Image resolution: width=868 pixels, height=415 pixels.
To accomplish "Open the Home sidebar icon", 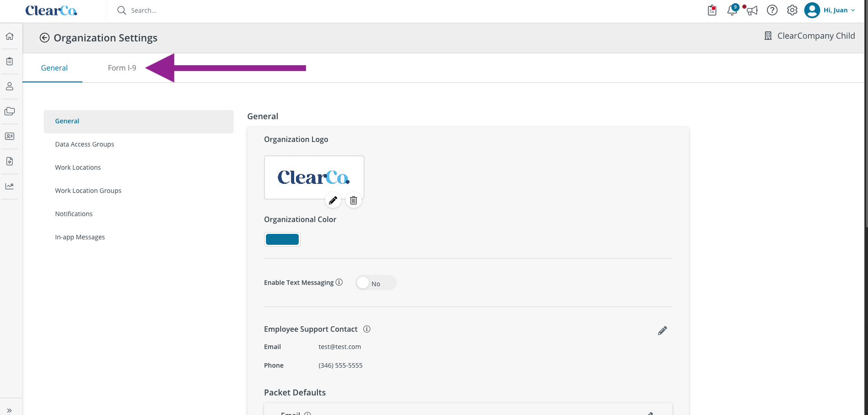I will 10,36.
